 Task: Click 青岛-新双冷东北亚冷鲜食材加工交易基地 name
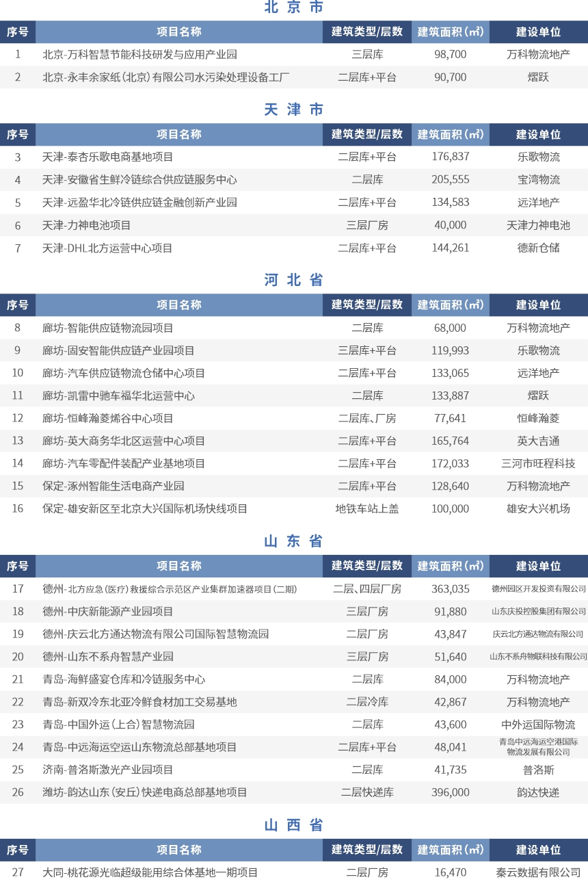(139, 701)
